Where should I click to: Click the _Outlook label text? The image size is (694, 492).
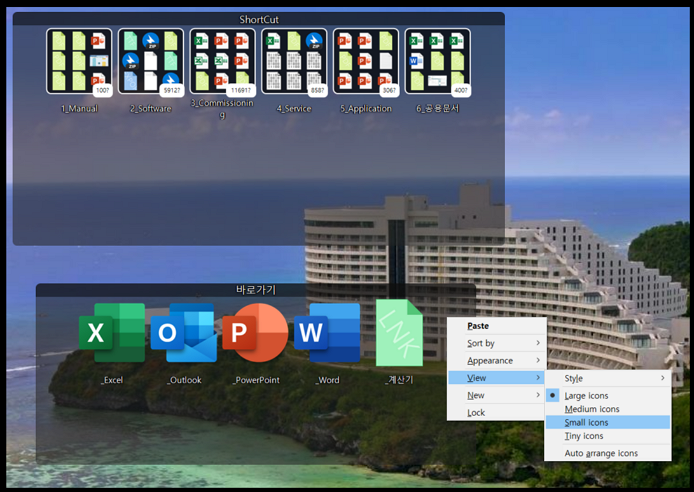[x=184, y=380]
